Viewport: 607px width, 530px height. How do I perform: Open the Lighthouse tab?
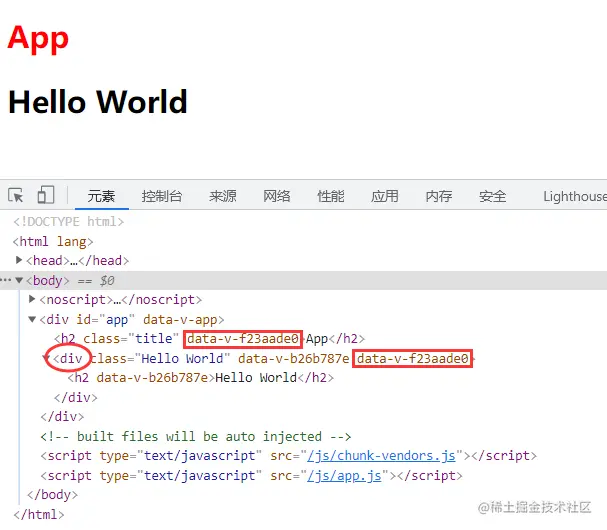(575, 196)
